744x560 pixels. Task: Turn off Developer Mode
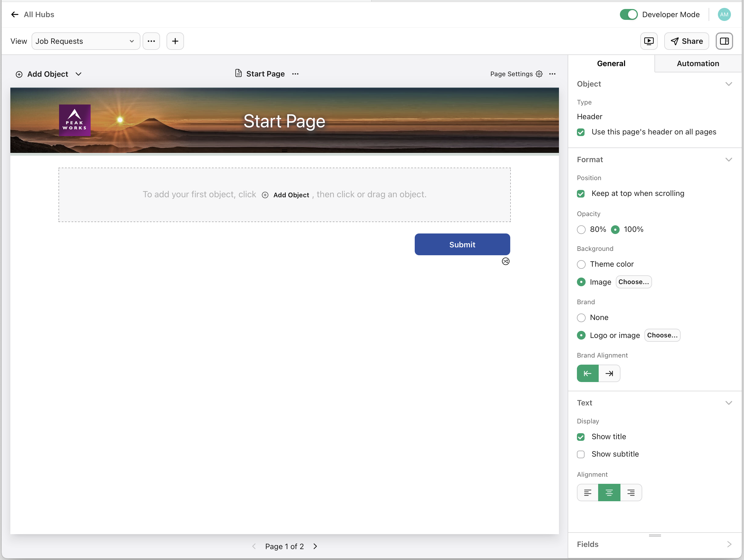[x=628, y=14]
